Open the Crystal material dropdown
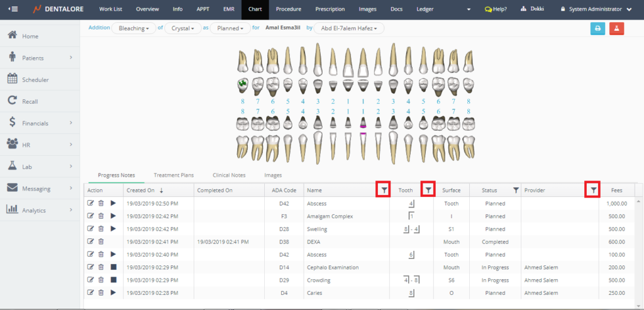The width and height of the screenshot is (644, 310). [x=182, y=28]
